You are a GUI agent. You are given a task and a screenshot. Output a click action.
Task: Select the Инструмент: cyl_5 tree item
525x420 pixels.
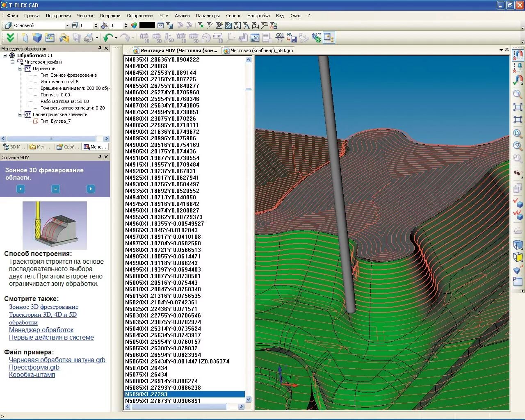tap(59, 82)
